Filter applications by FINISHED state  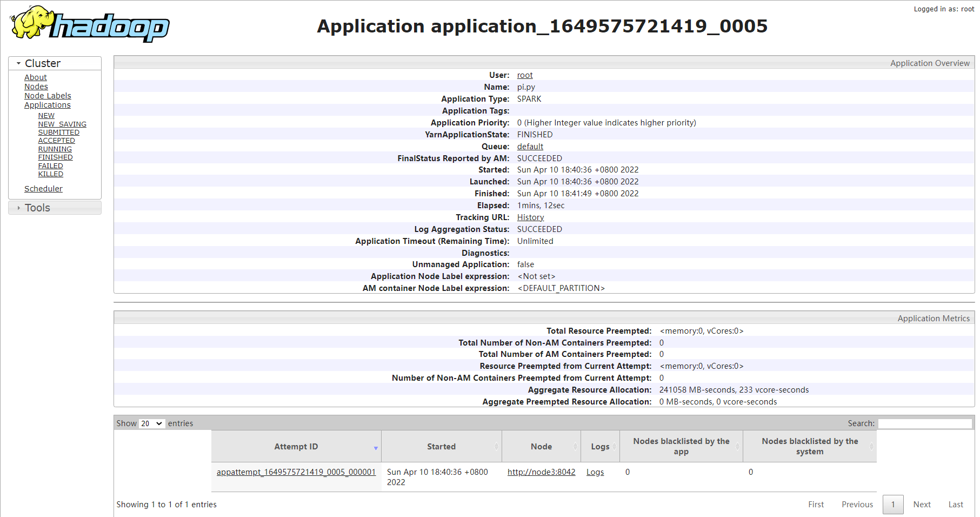(x=56, y=157)
